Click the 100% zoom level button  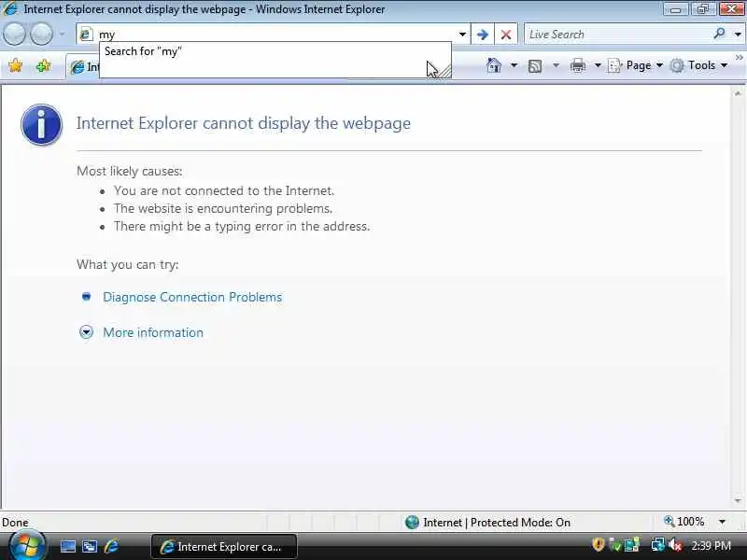click(684, 522)
